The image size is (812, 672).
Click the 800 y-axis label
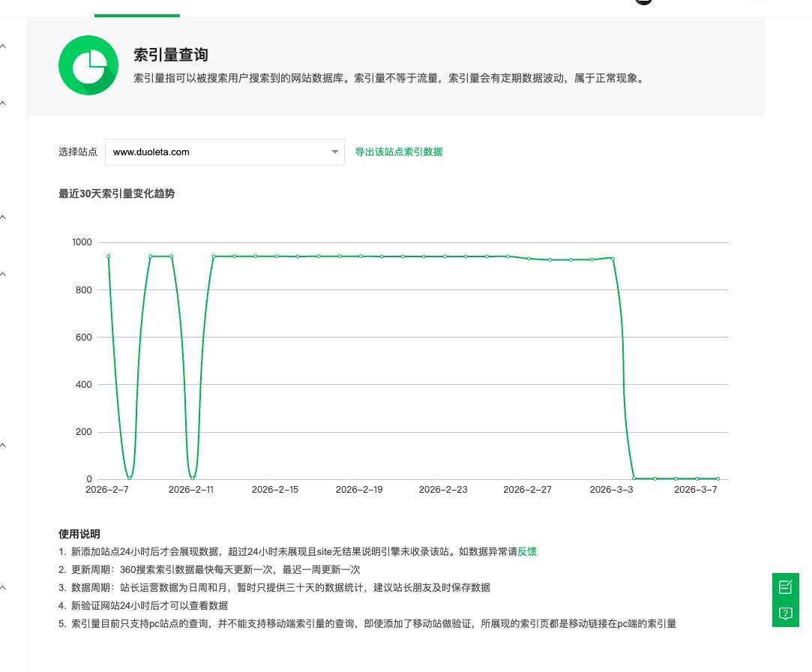point(84,290)
